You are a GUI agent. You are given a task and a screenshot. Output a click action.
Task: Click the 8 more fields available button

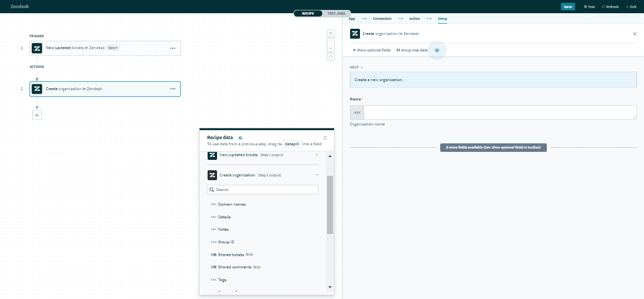click(x=493, y=147)
